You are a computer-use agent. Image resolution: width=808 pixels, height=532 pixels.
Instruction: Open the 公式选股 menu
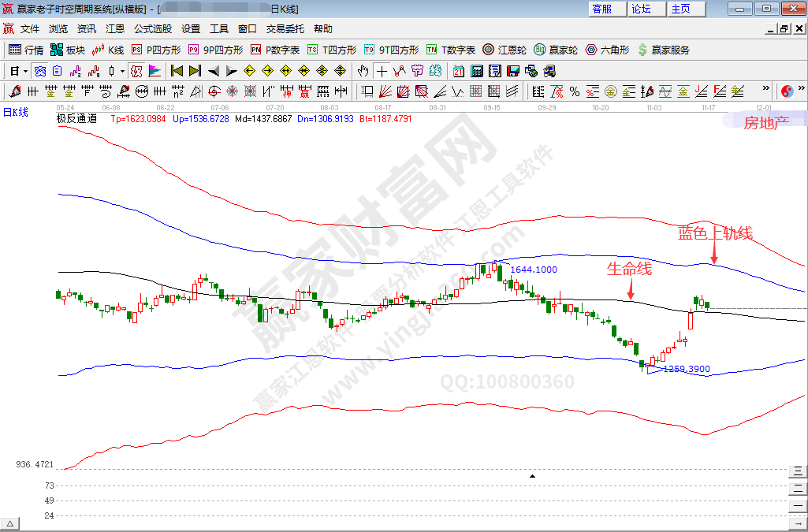(x=152, y=29)
